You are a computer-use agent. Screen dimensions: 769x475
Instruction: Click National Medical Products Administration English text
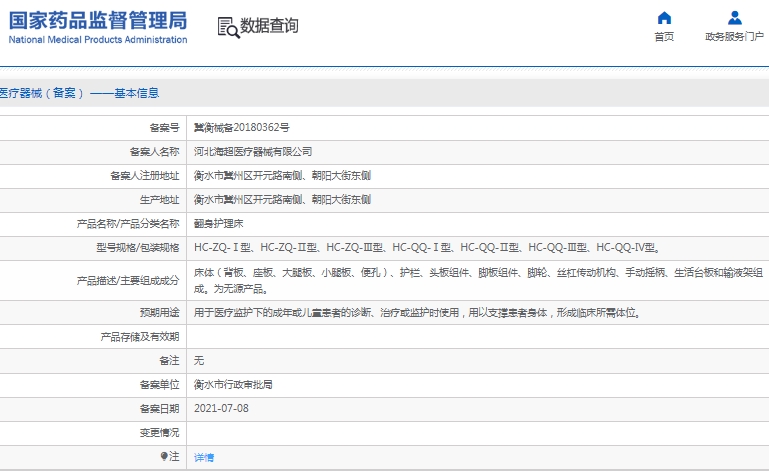[98, 40]
